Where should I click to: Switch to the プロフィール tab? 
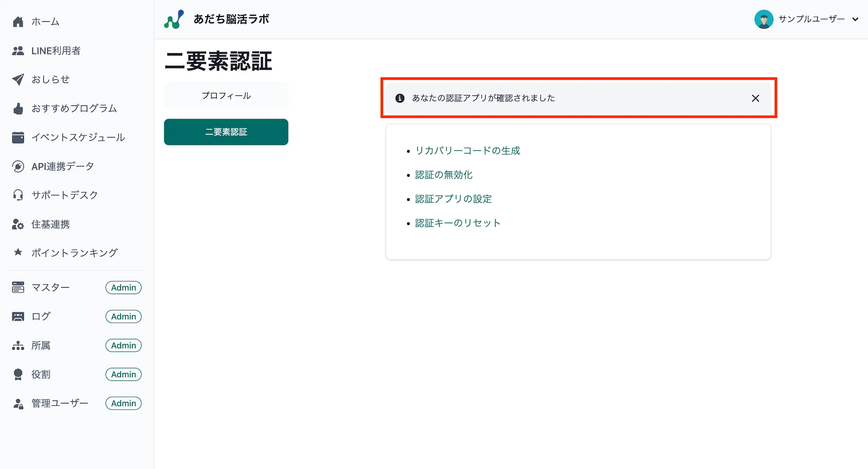click(x=226, y=95)
